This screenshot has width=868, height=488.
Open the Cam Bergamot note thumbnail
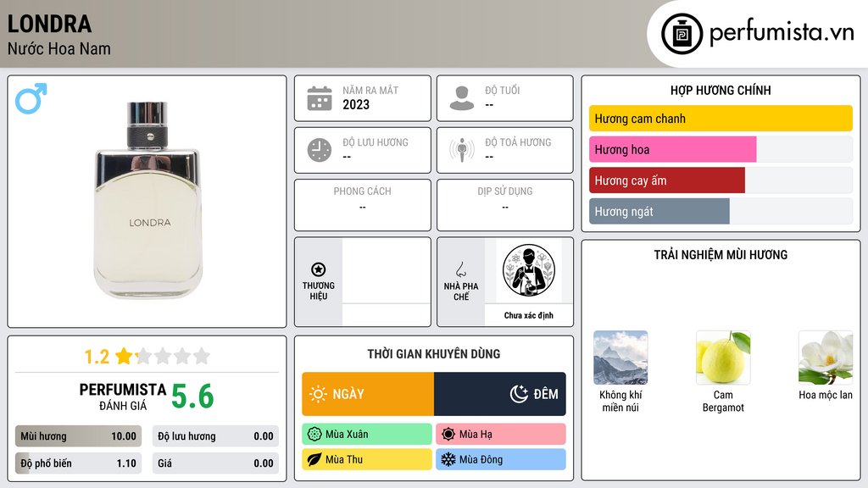click(x=723, y=358)
